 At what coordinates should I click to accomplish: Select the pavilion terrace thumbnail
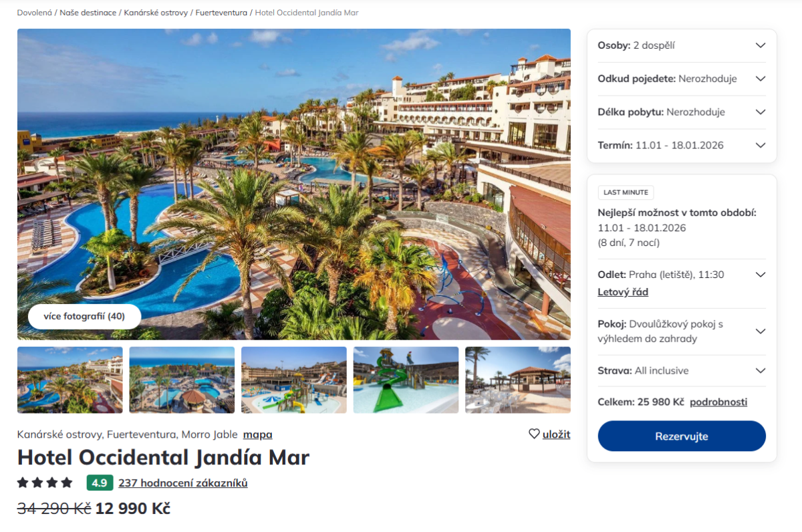tap(518, 380)
